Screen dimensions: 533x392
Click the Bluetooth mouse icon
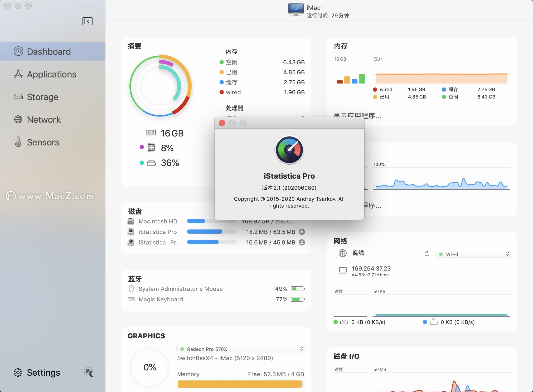pos(131,289)
